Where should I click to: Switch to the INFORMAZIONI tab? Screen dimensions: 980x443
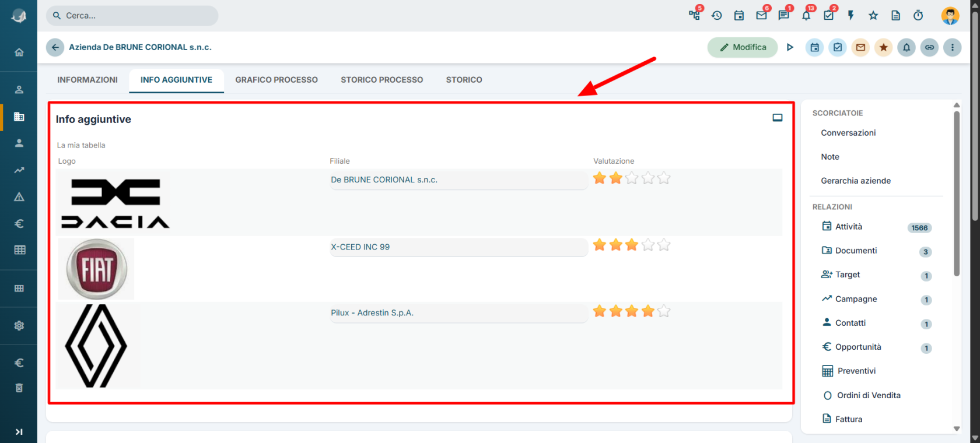(x=87, y=80)
